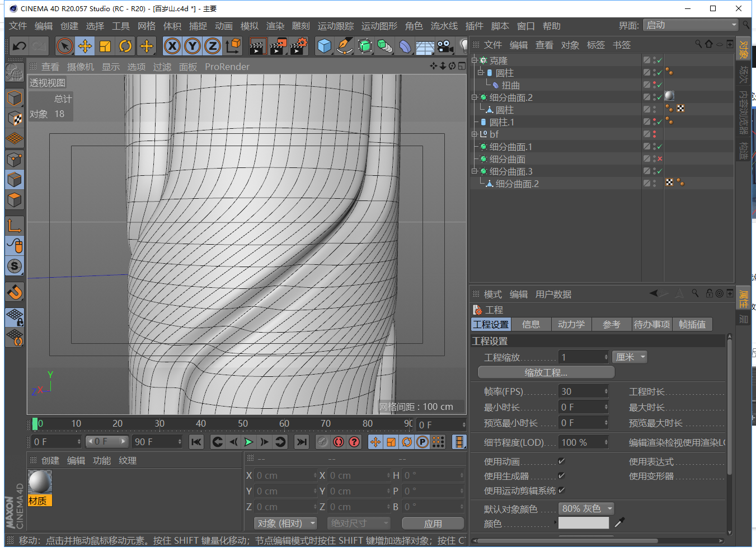The image size is (756, 551).
Task: Toggle the Snap S icon
Action: pos(15,266)
